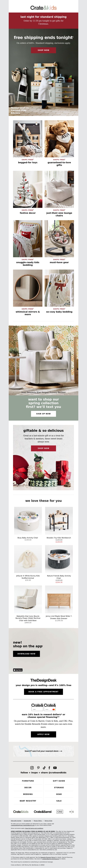The height and width of the screenshot is (868, 87).
Task: Choose BABY REGISTRY menu item
Action: 28,801
